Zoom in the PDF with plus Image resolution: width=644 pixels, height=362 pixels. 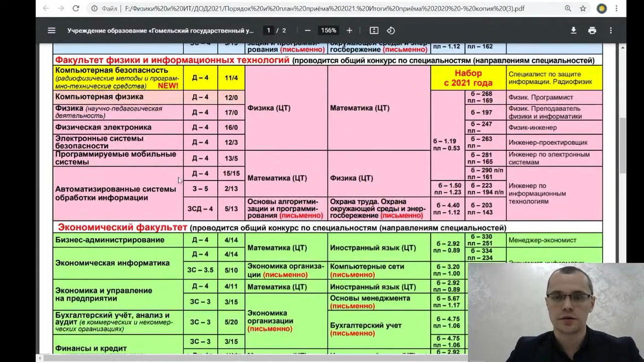coord(349,30)
